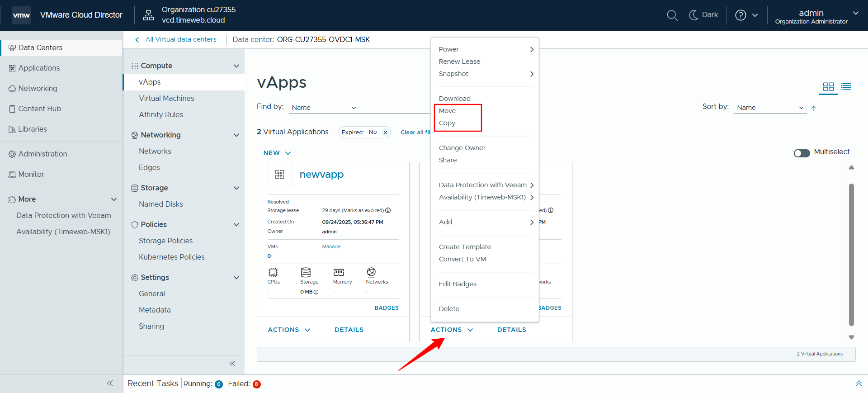Image resolution: width=868 pixels, height=393 pixels.
Task: Open the Sort by Name dropdown
Action: (770, 107)
